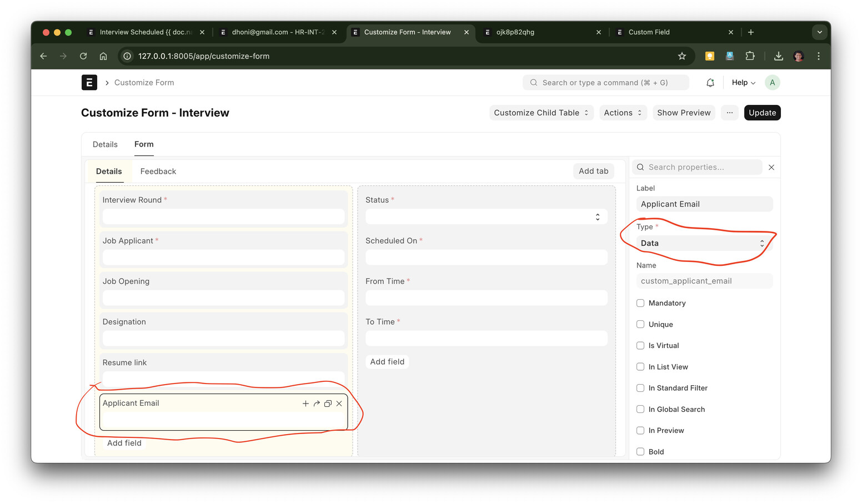The width and height of the screenshot is (862, 504).
Task: Switch to the top-level Details tab
Action: tap(105, 144)
